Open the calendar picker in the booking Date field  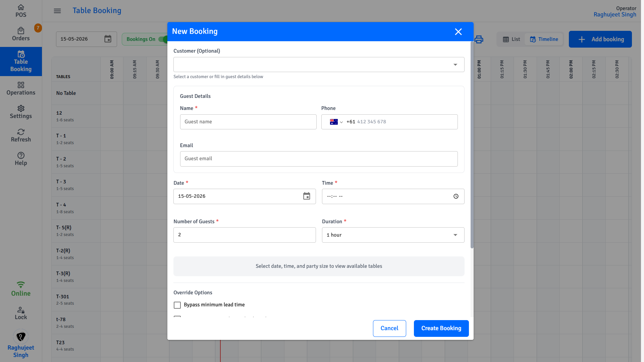click(307, 196)
